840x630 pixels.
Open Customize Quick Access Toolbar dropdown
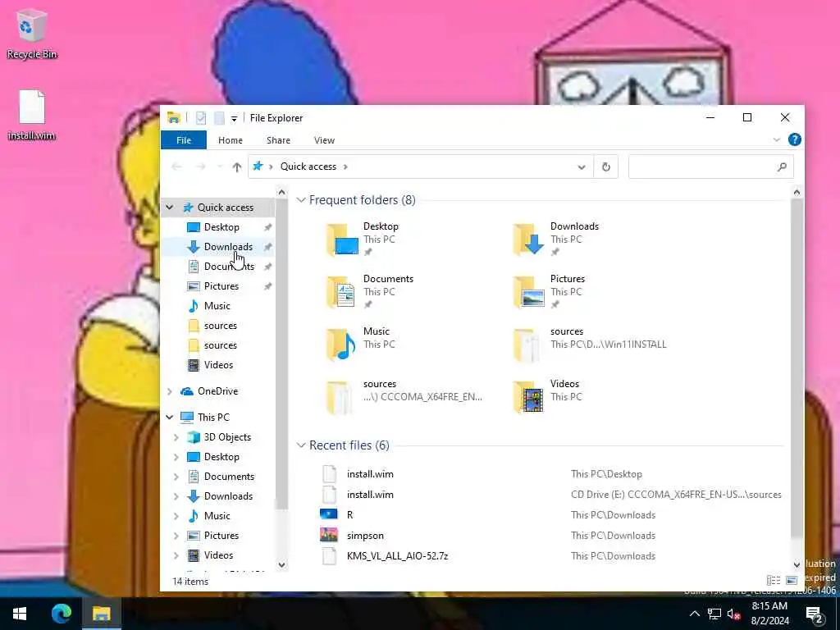click(x=234, y=118)
